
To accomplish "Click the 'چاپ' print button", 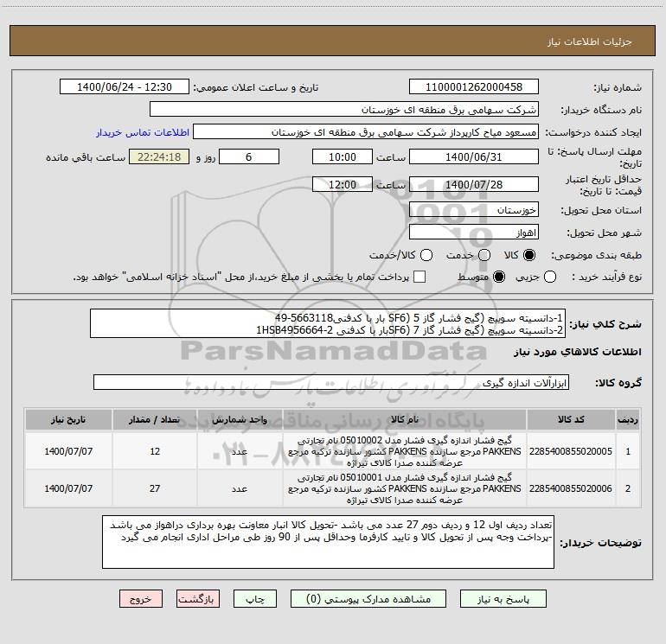I will pos(255,598).
